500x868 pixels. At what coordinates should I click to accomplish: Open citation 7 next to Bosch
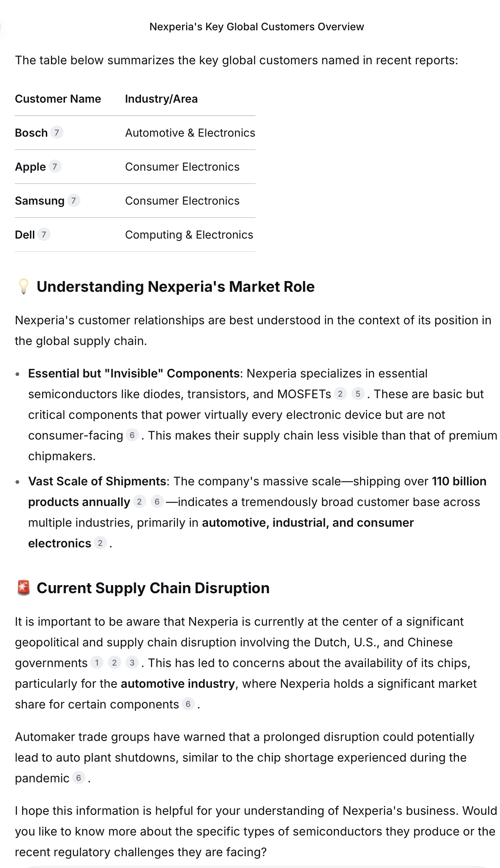(56, 133)
